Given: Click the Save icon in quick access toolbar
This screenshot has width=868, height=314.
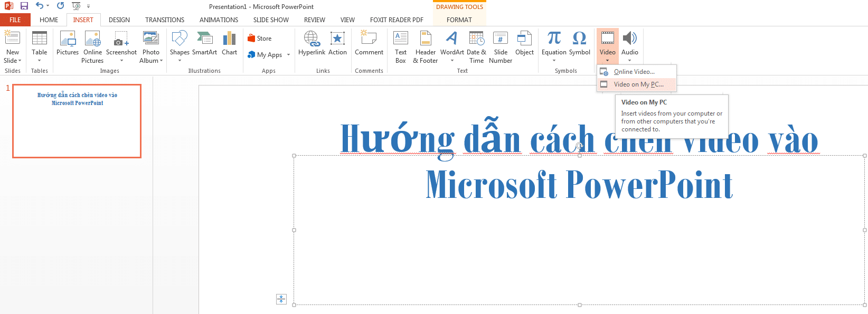Looking at the screenshot, I should point(24,6).
